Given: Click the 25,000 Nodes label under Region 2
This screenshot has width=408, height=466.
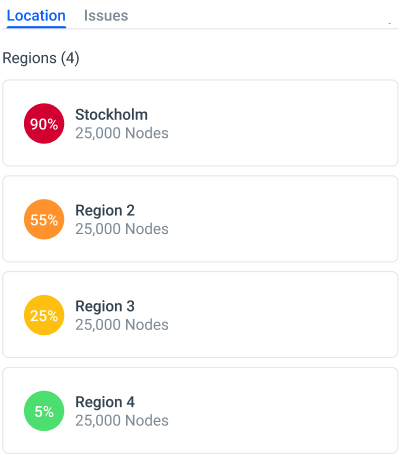Looking at the screenshot, I should pyautogui.click(x=122, y=229).
